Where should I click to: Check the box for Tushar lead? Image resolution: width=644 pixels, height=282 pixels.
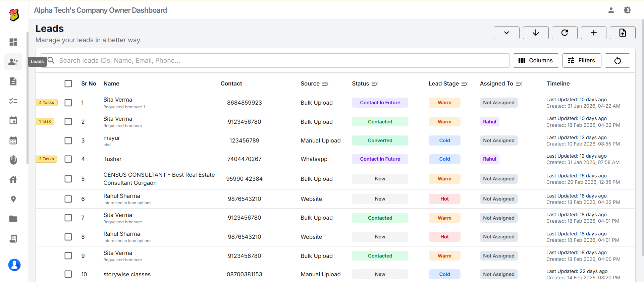(68, 159)
